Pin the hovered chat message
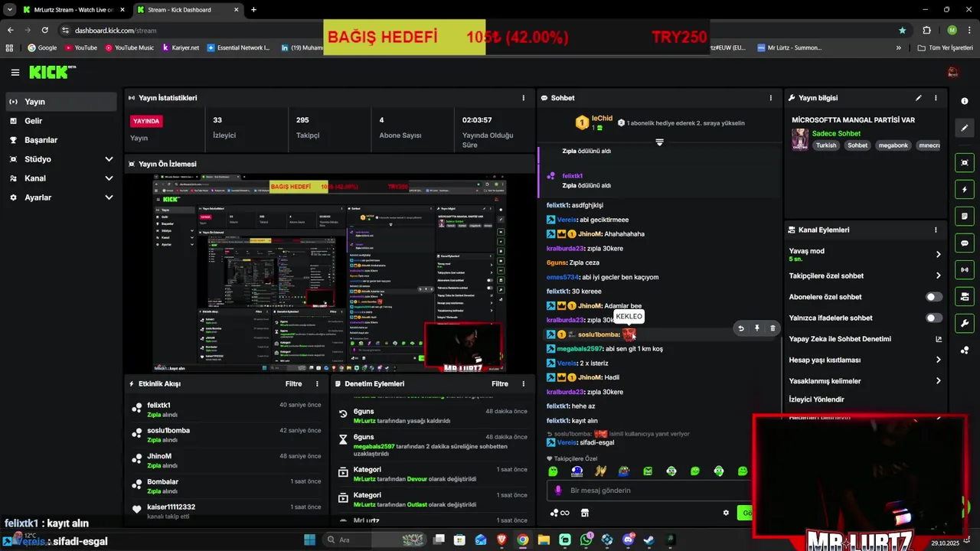The image size is (980, 551). 756,328
